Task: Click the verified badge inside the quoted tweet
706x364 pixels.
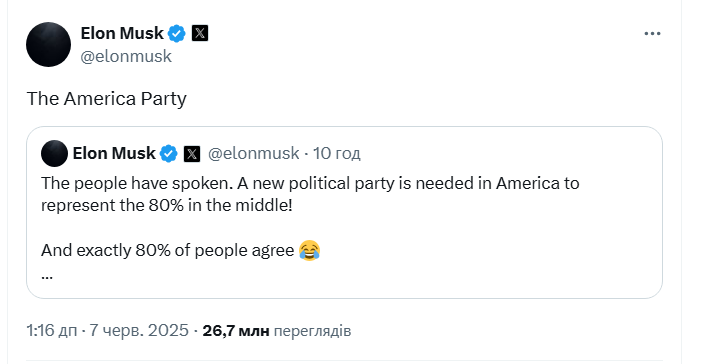Action: tap(169, 154)
